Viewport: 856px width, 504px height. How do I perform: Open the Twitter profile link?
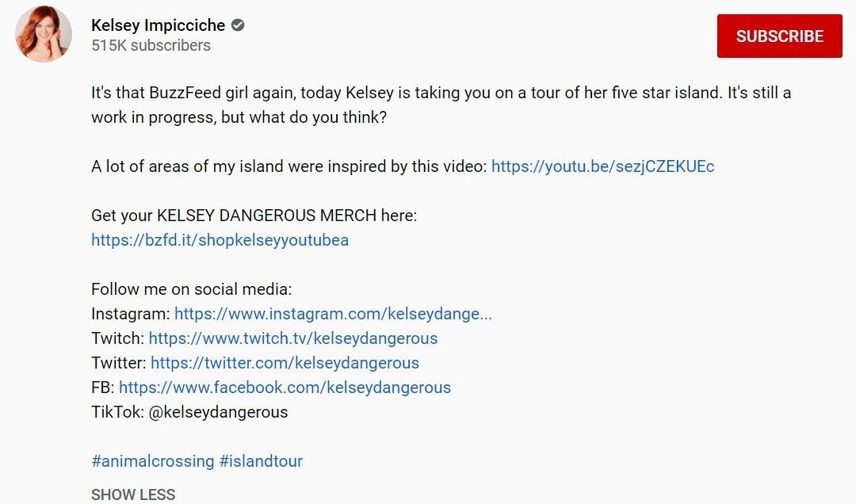click(x=285, y=363)
